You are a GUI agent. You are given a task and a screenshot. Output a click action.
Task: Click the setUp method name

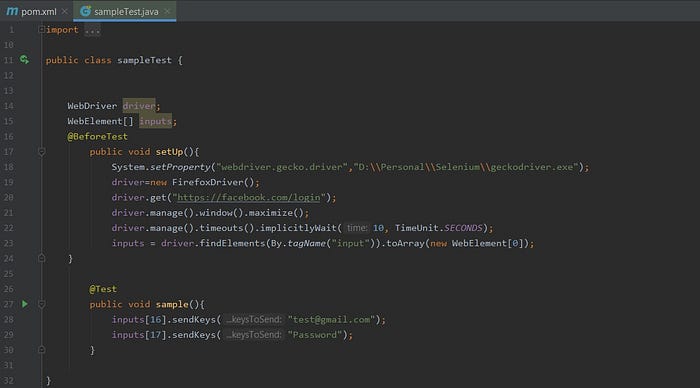[169, 152]
